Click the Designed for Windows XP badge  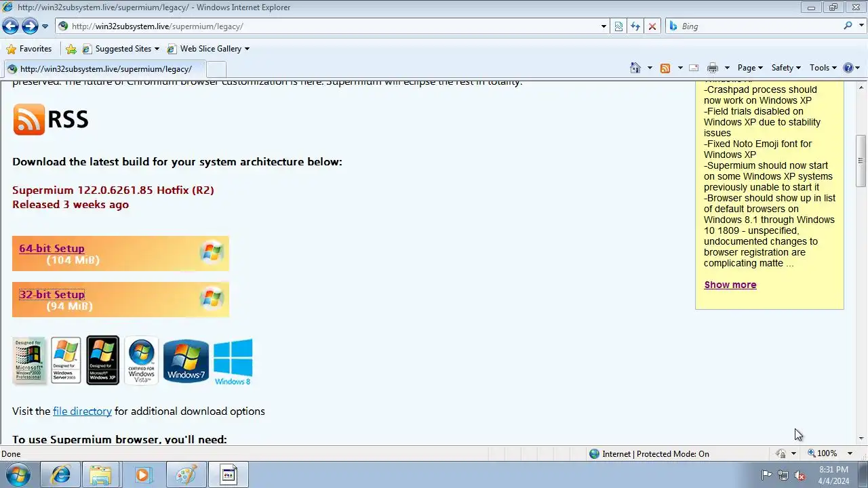(x=102, y=361)
